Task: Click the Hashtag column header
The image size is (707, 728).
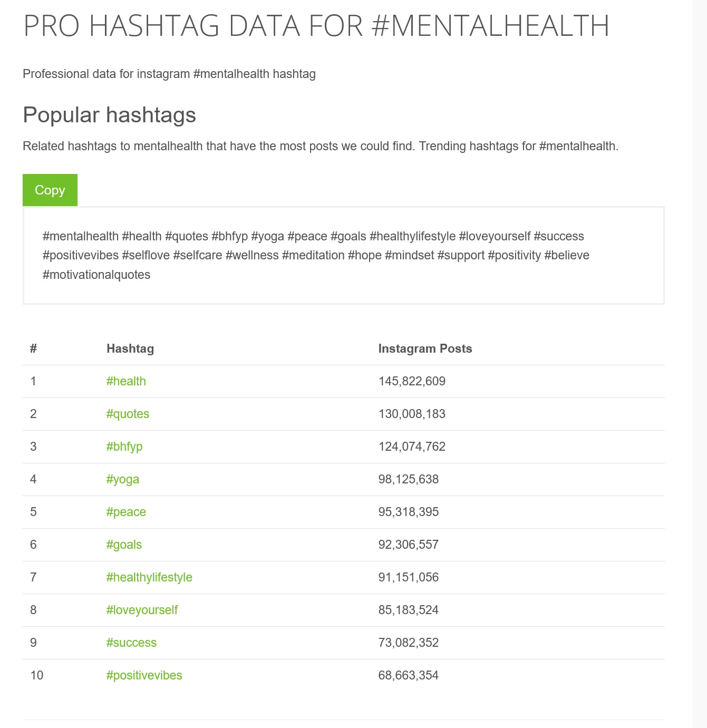Action: [130, 348]
